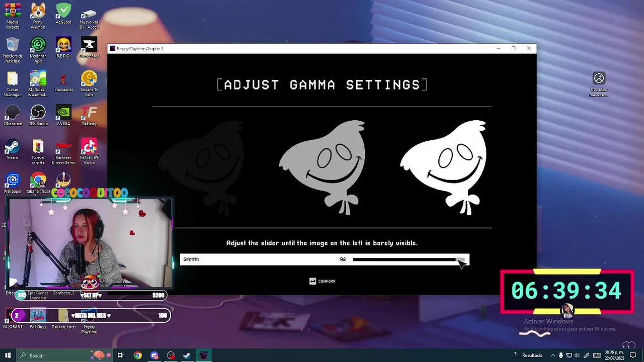This screenshot has height=362, width=644.
Task: Switch to Chrome in the taskbar
Action: pos(138,355)
